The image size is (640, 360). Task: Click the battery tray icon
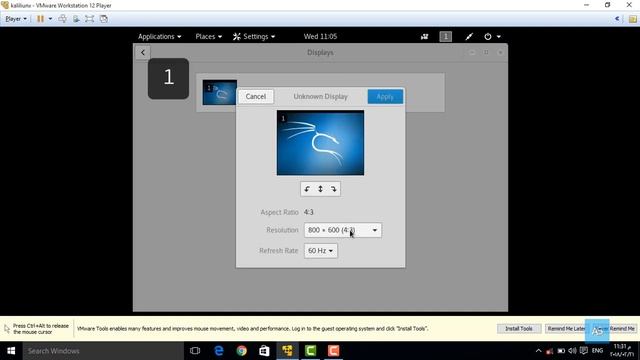pos(561,351)
